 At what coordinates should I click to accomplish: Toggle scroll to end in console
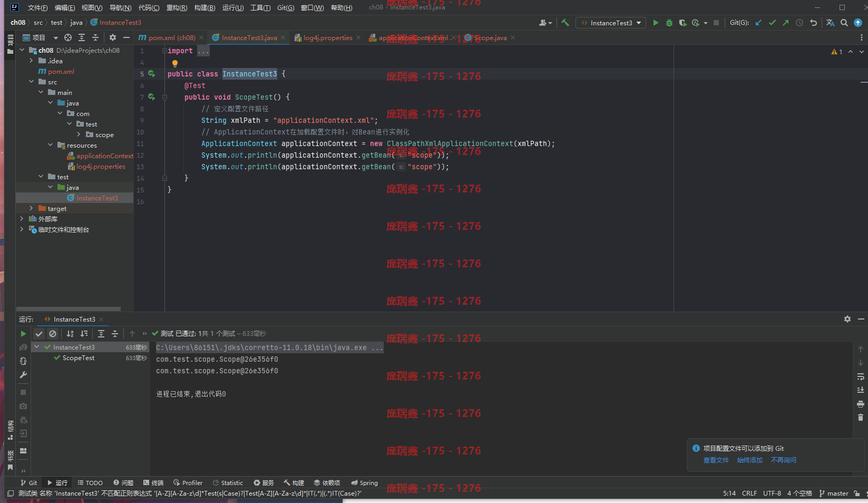861,390
